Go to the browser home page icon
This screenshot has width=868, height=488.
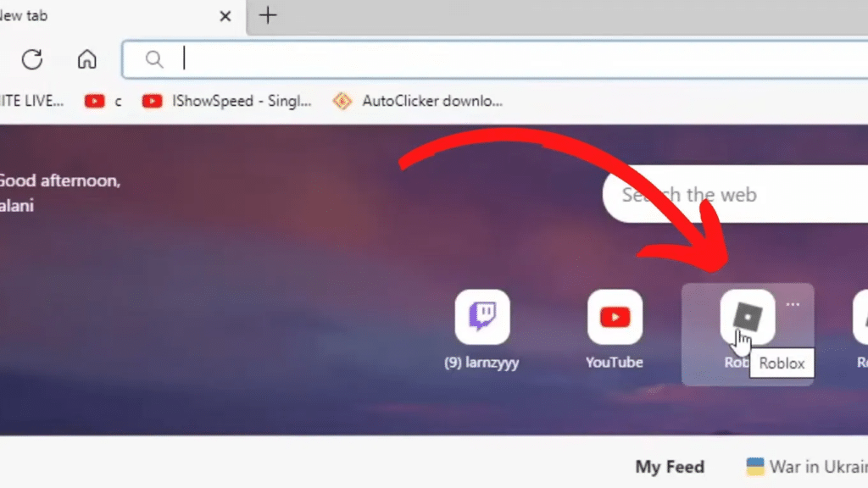(x=87, y=59)
